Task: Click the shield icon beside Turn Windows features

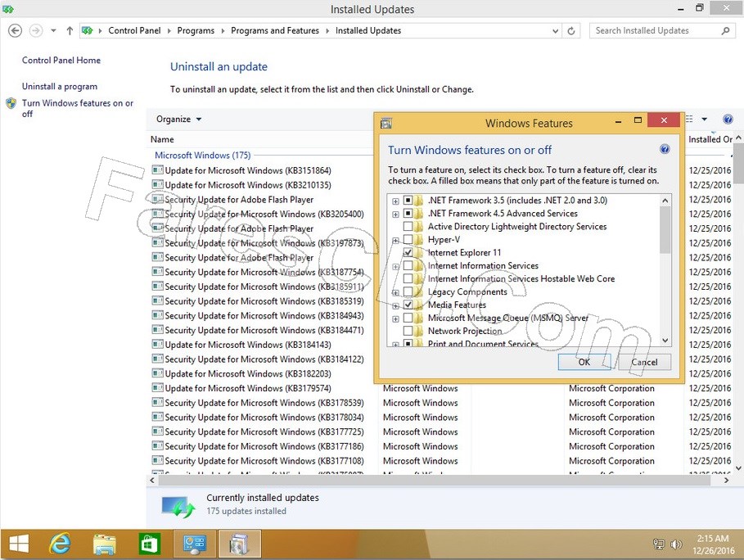Action: click(11, 103)
